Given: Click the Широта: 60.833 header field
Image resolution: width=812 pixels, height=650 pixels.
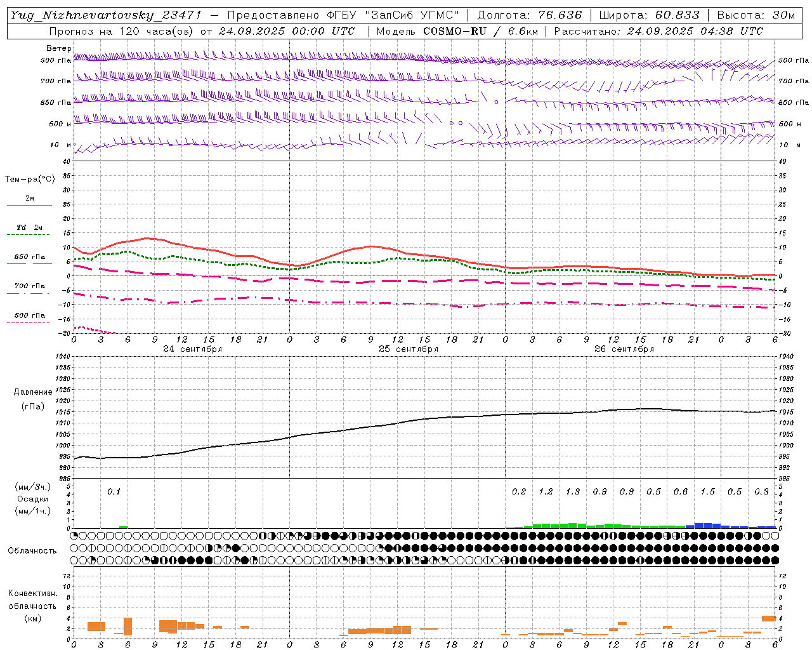Looking at the screenshot, I should 649,15.
